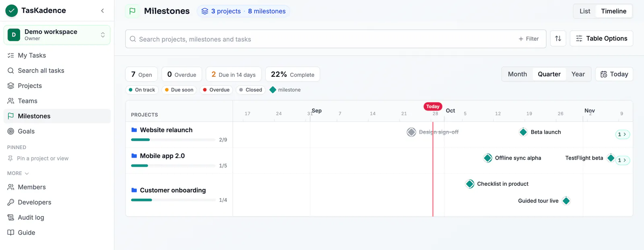Go to Projects in the sidebar

(57, 86)
